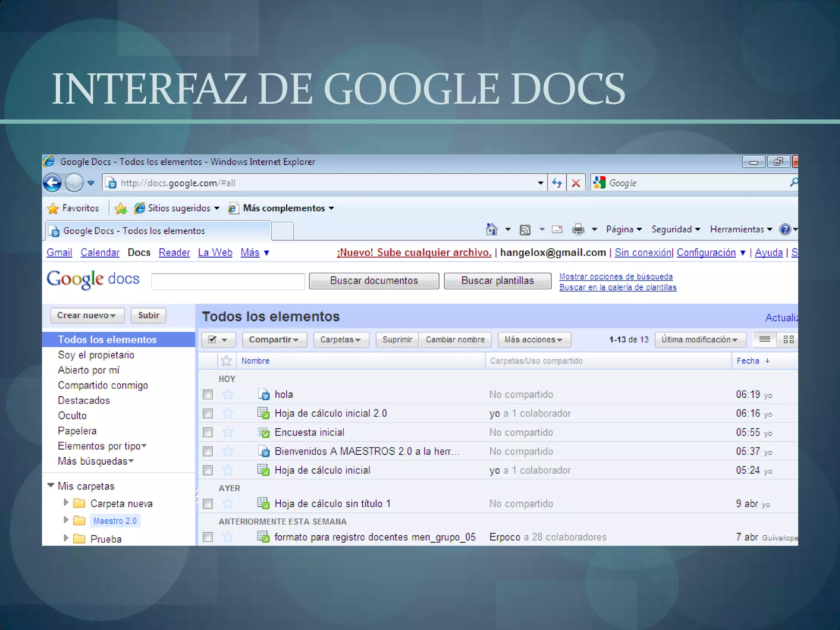Click the browser Forward arrow button

pyautogui.click(x=74, y=183)
